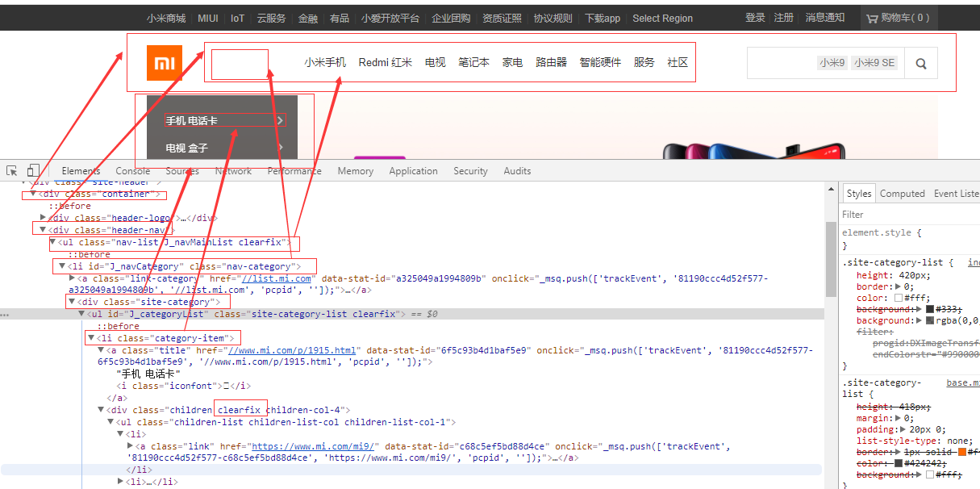This screenshot has width=980, height=489.
Task: Click the search magnifier icon
Action: [x=921, y=64]
